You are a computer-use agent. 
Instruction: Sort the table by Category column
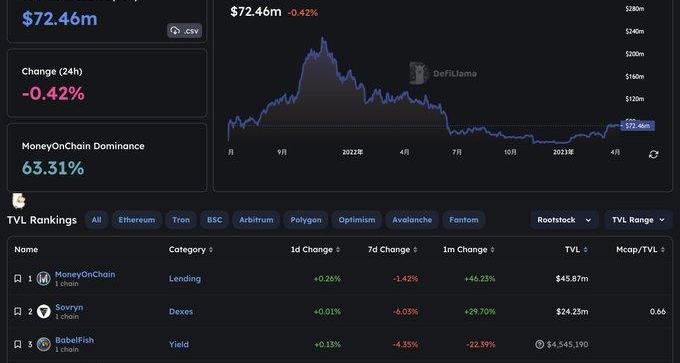click(x=191, y=249)
